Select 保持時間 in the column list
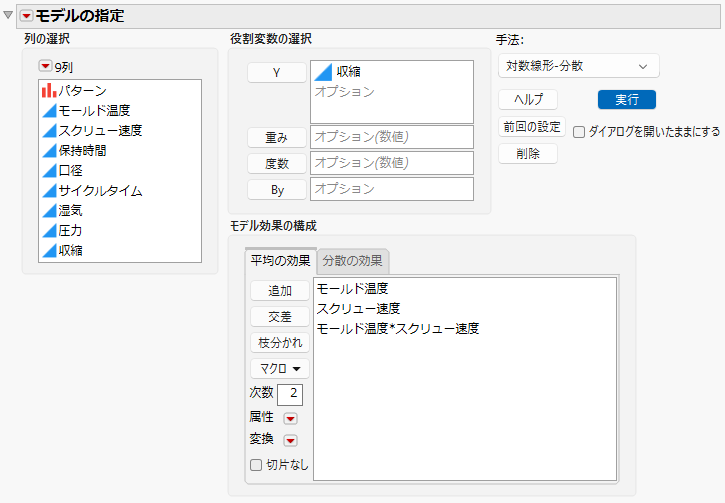Viewport: 725px width, 503px height. click(x=82, y=151)
